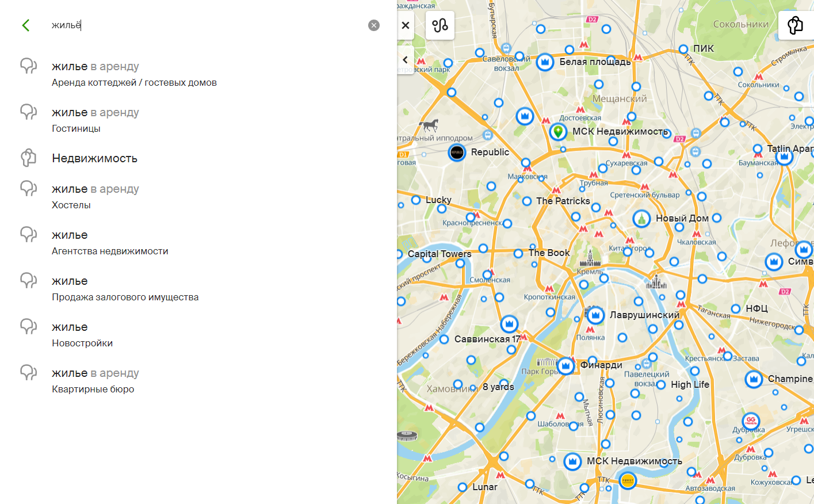Select the НФЦ map marker
Screen dimensions: 814x504
click(736, 308)
